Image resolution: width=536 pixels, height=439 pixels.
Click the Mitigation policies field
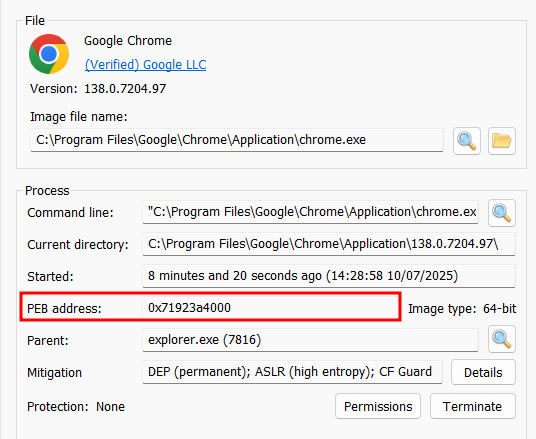pos(292,372)
